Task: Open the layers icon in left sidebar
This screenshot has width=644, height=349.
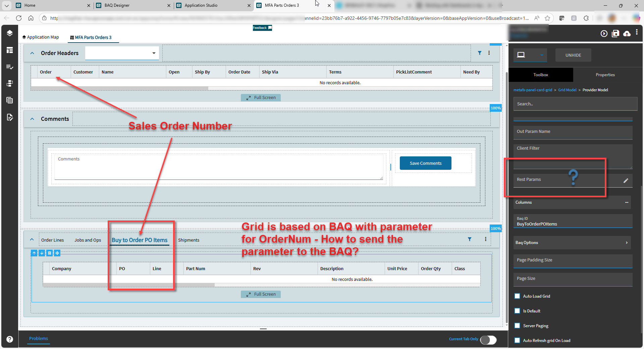Action: [x=10, y=33]
